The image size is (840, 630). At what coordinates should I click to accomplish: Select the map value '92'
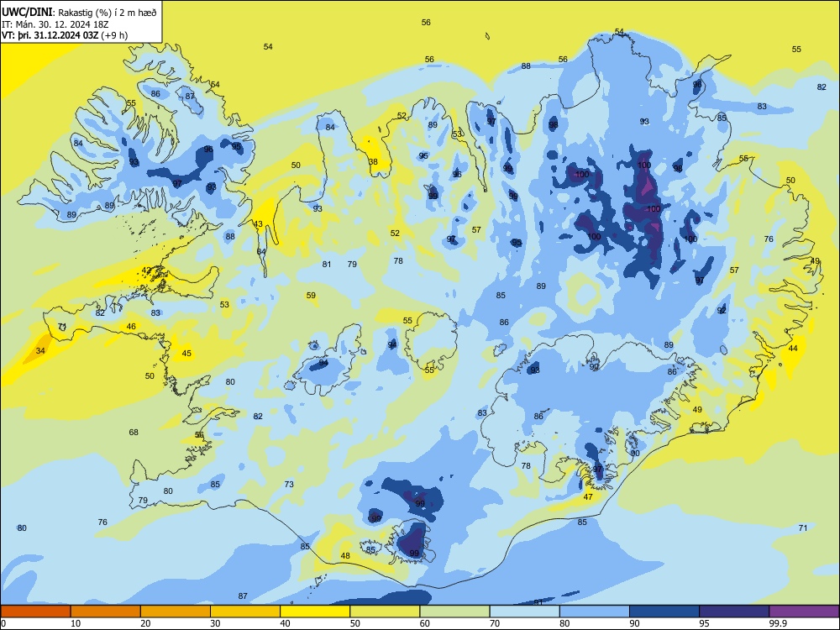pos(722,311)
